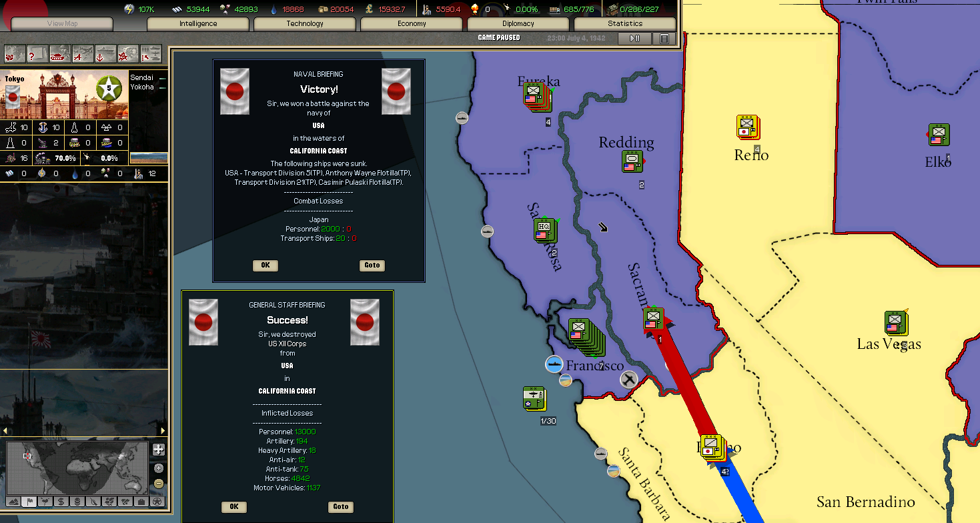The image size is (980, 523).
Task: Switch to terrain mountain map mode
Action: pos(13,502)
